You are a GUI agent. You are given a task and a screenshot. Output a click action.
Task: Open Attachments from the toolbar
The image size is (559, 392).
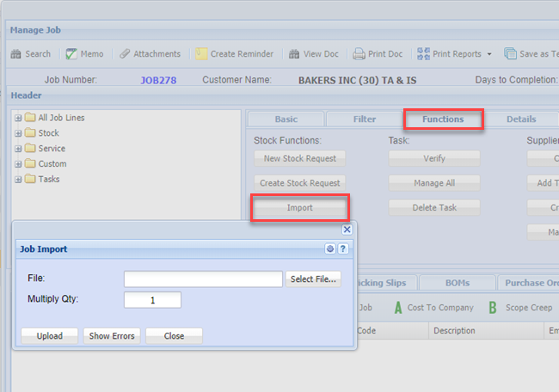point(125,53)
